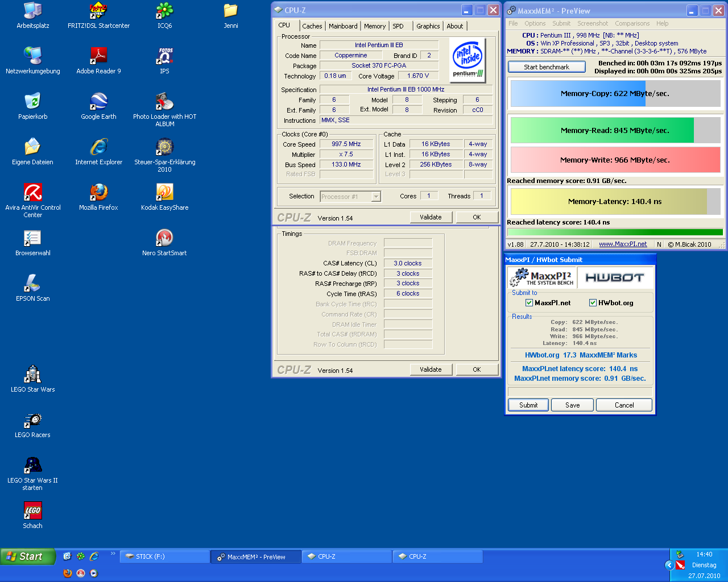Viewport: 728px width, 582px height.
Task: Open the Processor #1 selection dropdown
Action: click(x=376, y=197)
